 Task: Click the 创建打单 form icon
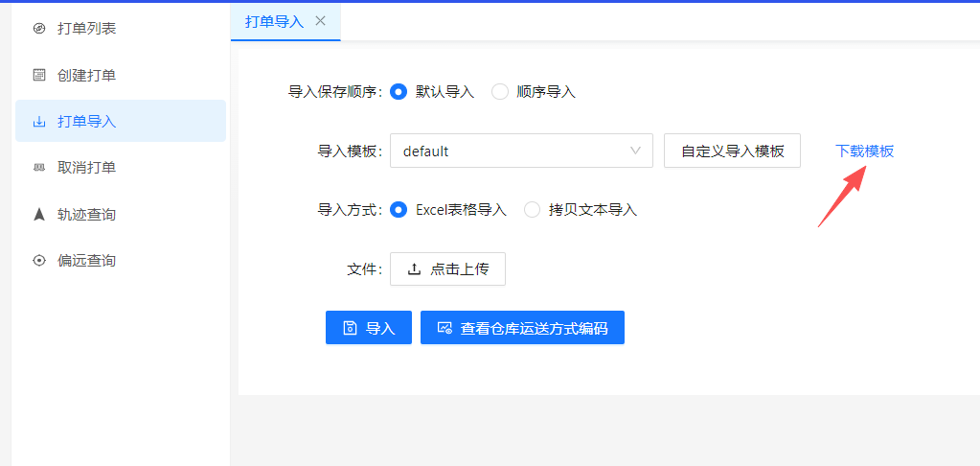39,75
